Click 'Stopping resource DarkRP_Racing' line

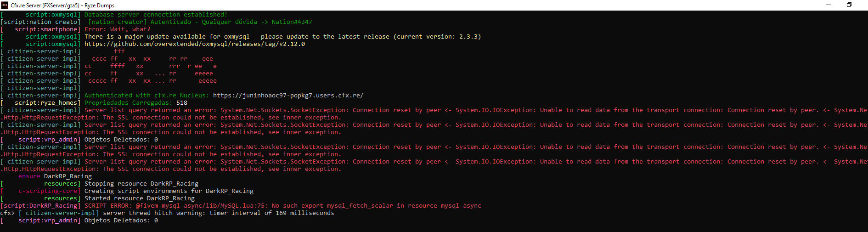[141, 184]
